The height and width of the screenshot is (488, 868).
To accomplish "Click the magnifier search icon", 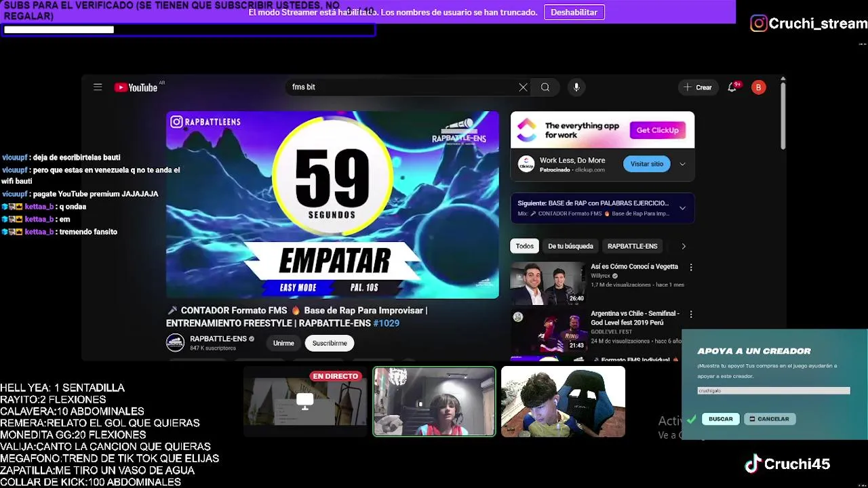I will 545,87.
